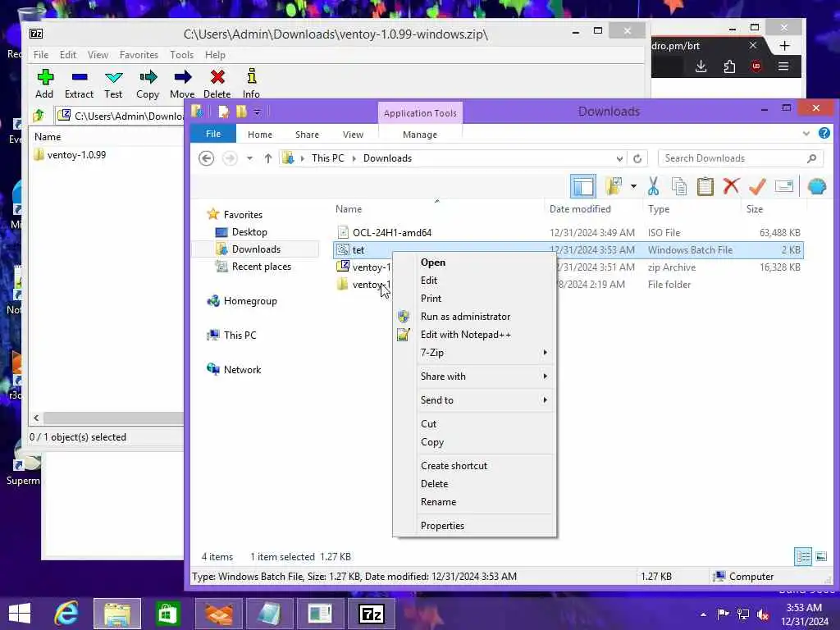
Task: Expand Share with submenu
Action: [x=487, y=376]
